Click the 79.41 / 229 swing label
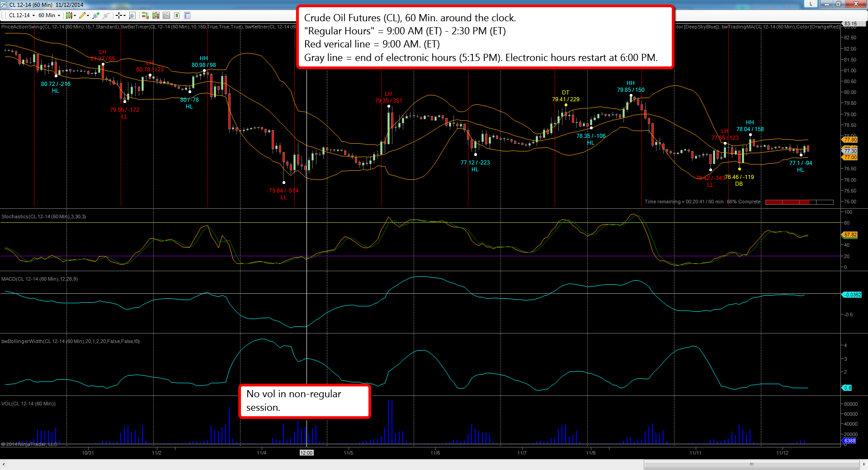Viewport: 868px width, 470px height. coord(566,99)
